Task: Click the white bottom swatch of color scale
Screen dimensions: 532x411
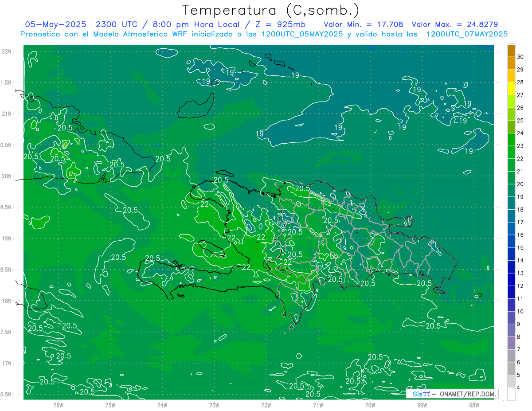Action: coord(511,394)
